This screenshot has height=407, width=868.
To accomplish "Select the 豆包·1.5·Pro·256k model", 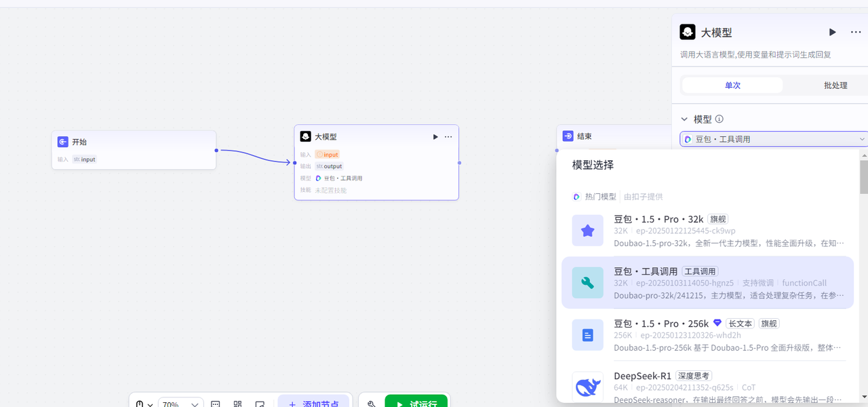I will click(x=707, y=335).
